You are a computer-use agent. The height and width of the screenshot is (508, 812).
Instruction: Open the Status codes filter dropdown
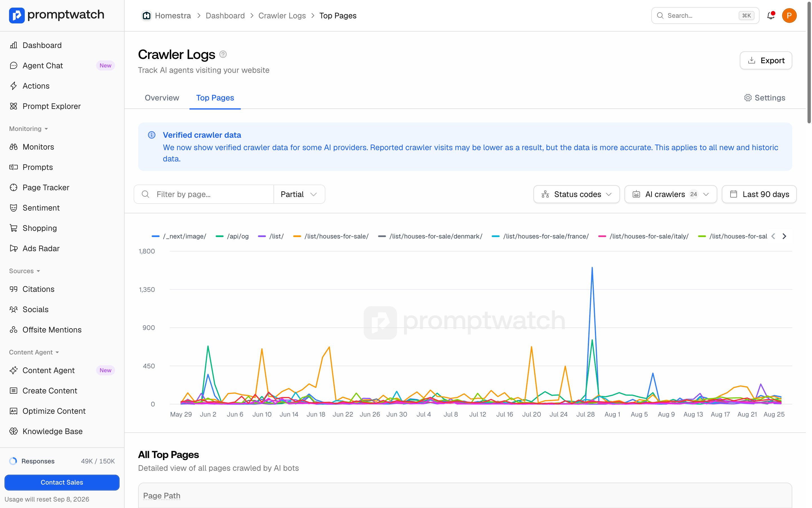click(577, 194)
